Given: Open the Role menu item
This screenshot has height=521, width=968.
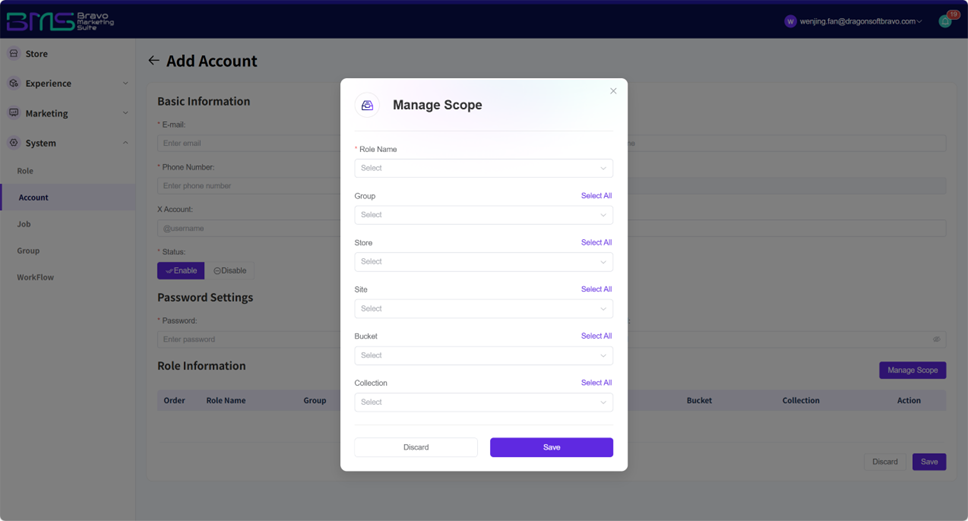Looking at the screenshot, I should pos(25,171).
